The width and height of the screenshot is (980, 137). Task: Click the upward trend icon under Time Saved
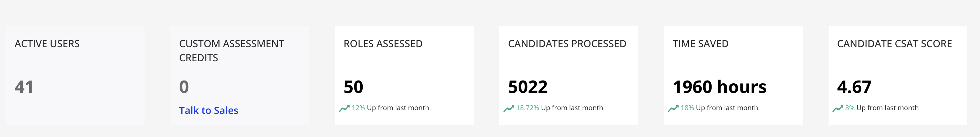tap(673, 108)
